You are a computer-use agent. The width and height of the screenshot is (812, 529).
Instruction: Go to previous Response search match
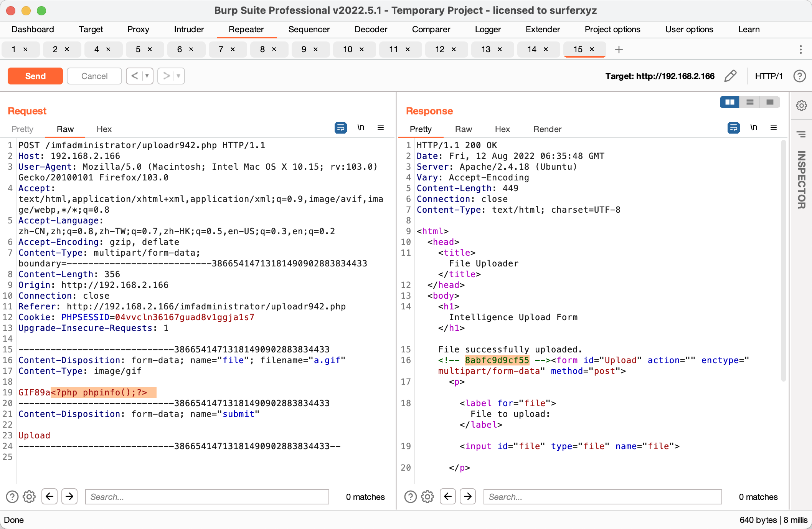[448, 497]
